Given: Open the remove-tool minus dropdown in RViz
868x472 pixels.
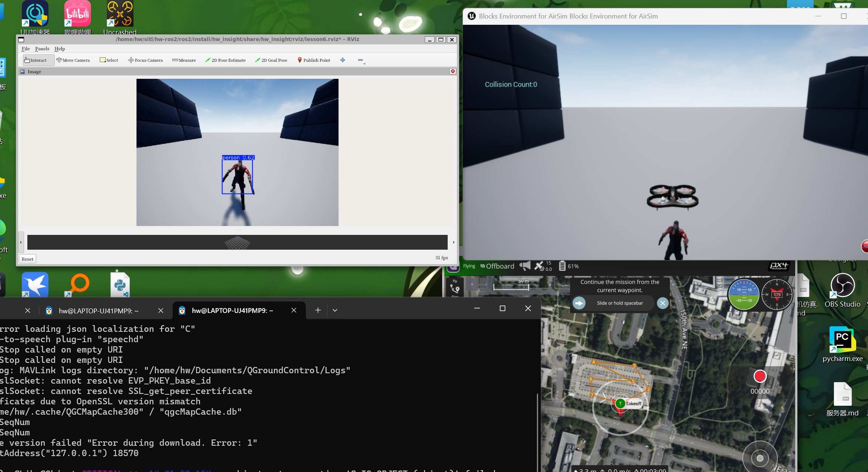Looking at the screenshot, I should (361, 60).
